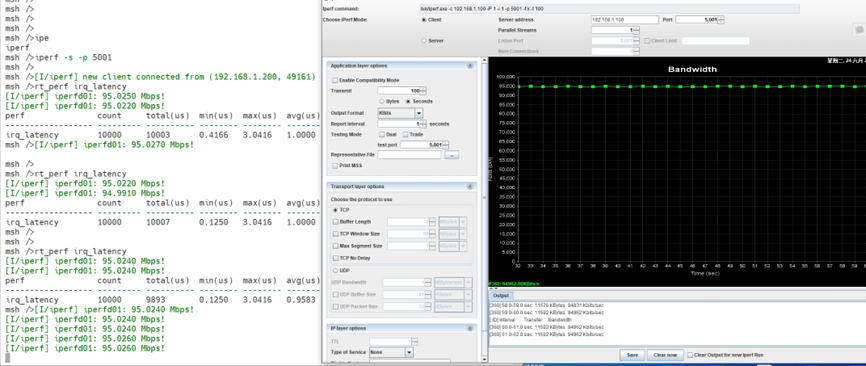Enable TCP No Delay checkbox

coord(335,258)
